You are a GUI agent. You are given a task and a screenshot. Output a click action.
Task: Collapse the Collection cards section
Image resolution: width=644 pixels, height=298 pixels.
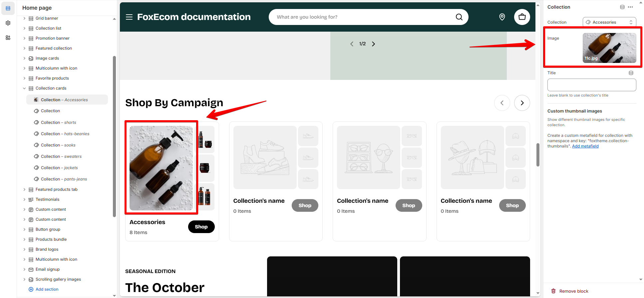click(24, 88)
